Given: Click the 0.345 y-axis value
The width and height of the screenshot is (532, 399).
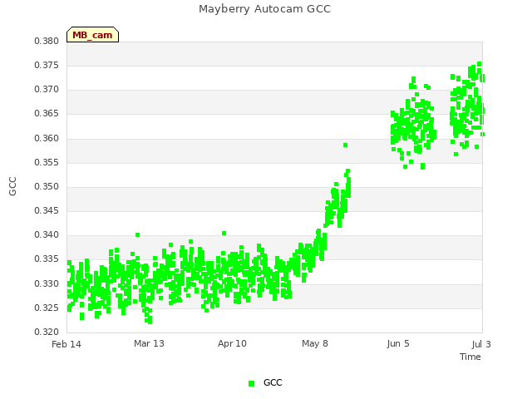Looking at the screenshot, I should [47, 210].
